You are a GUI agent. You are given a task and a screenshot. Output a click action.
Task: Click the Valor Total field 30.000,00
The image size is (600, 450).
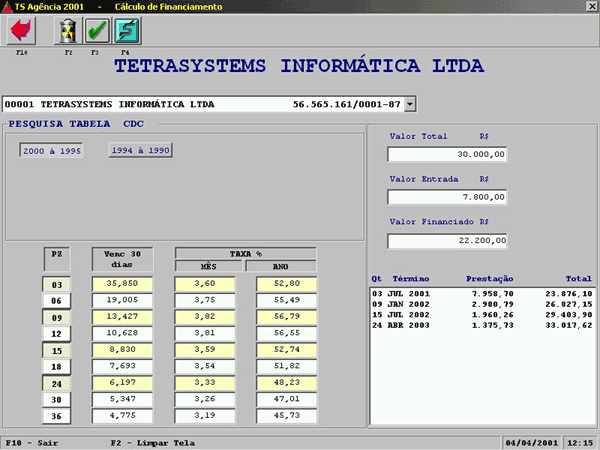pos(447,154)
